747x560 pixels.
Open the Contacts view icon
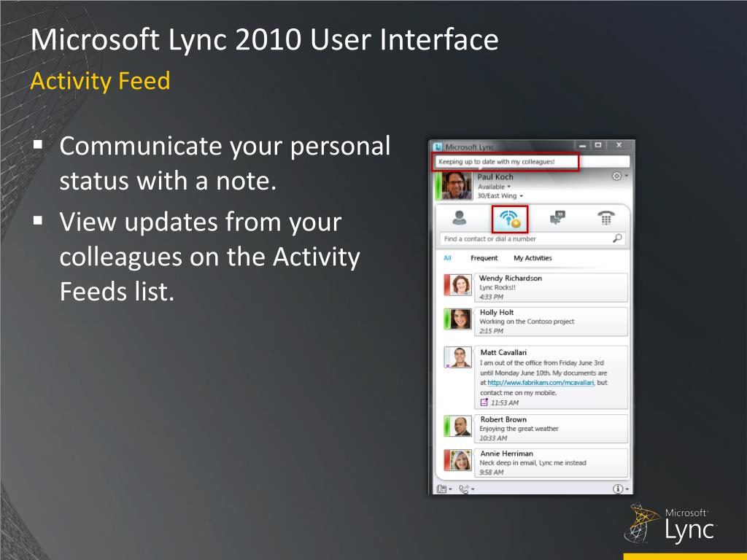(460, 218)
